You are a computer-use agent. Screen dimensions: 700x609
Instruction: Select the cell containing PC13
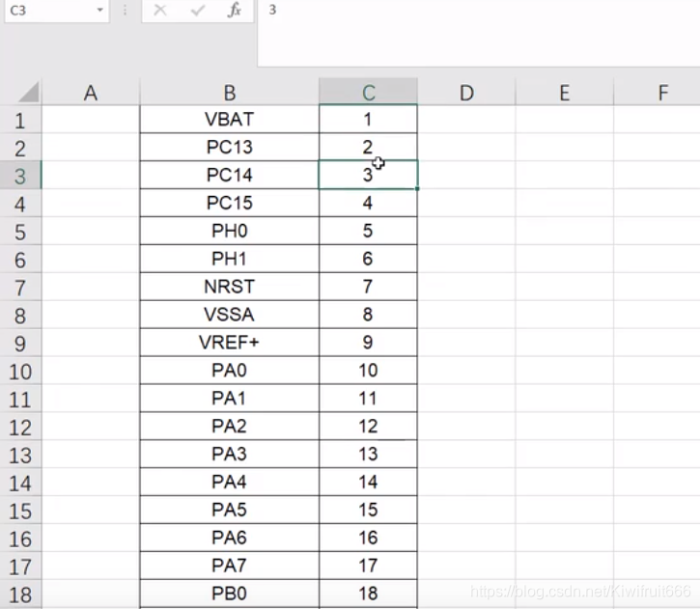click(x=230, y=148)
